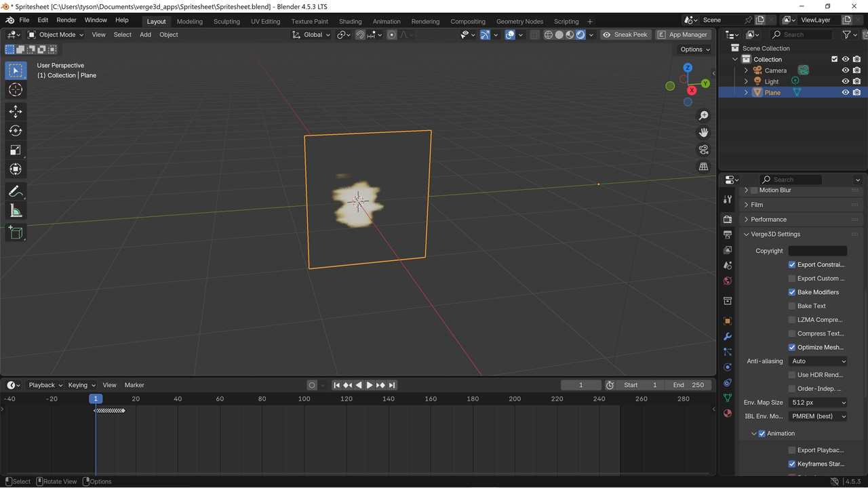Activate the Rotate tool
Viewport: 868px width, 488px height.
16,131
